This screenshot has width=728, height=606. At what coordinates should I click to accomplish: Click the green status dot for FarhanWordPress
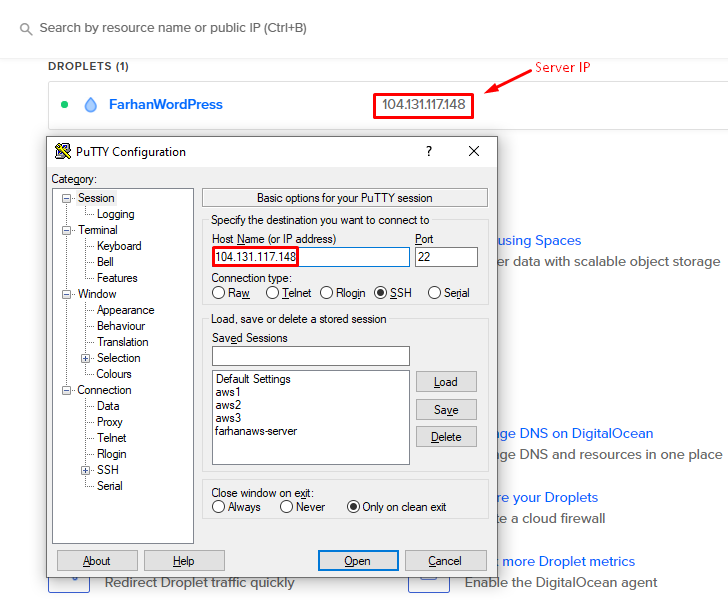click(65, 104)
